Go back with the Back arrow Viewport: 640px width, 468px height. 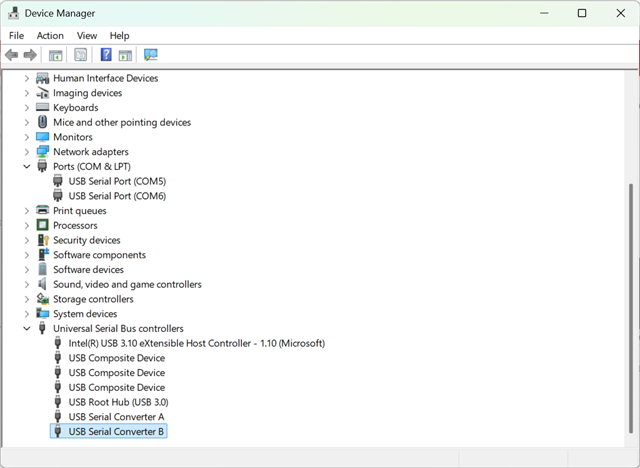pyautogui.click(x=11, y=55)
